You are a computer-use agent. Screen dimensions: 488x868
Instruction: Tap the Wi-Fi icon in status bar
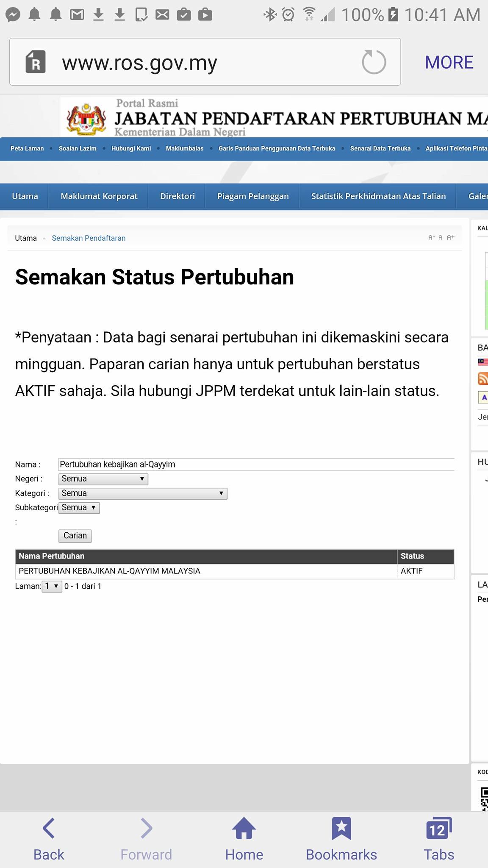click(309, 15)
